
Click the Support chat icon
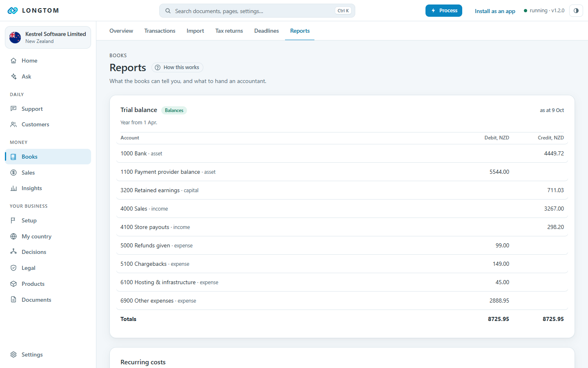[x=13, y=109]
